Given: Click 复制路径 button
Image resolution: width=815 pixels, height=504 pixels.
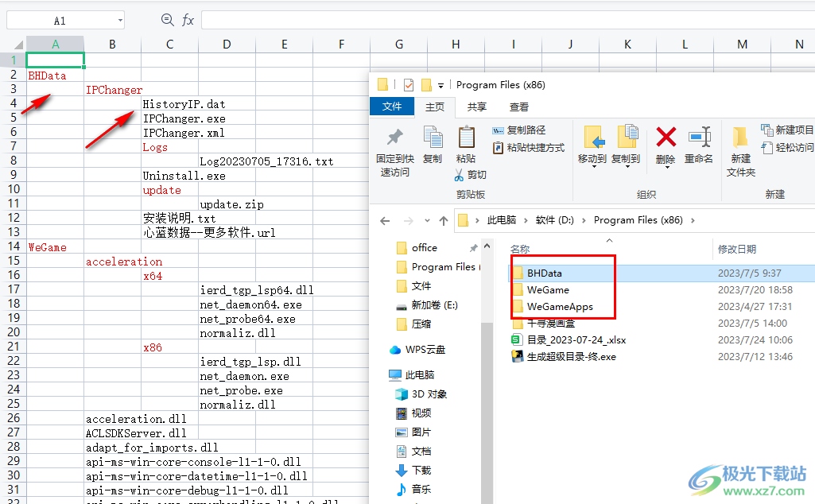Looking at the screenshot, I should tap(518, 130).
